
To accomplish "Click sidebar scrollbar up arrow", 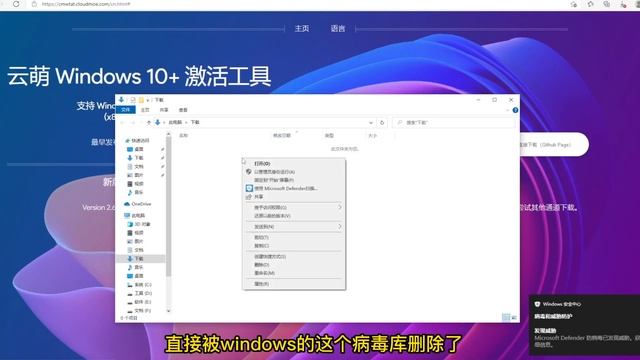I will pyautogui.click(x=168, y=134).
